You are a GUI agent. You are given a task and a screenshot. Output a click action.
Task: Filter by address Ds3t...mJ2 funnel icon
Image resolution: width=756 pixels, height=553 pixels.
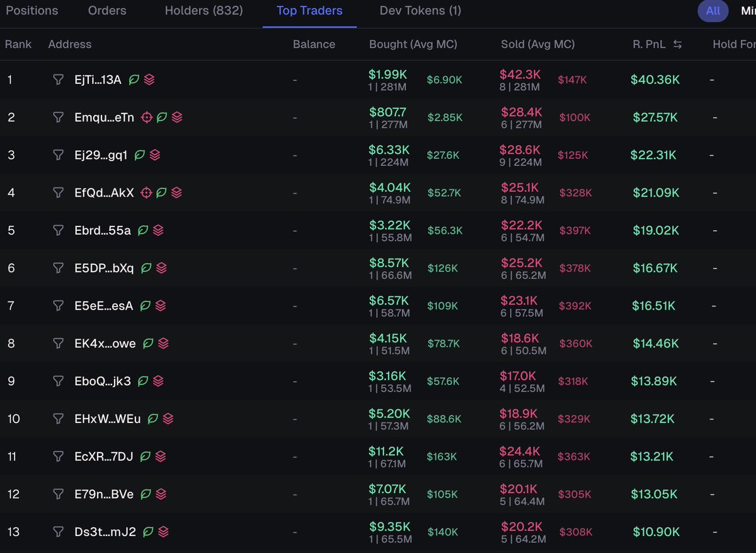59,532
